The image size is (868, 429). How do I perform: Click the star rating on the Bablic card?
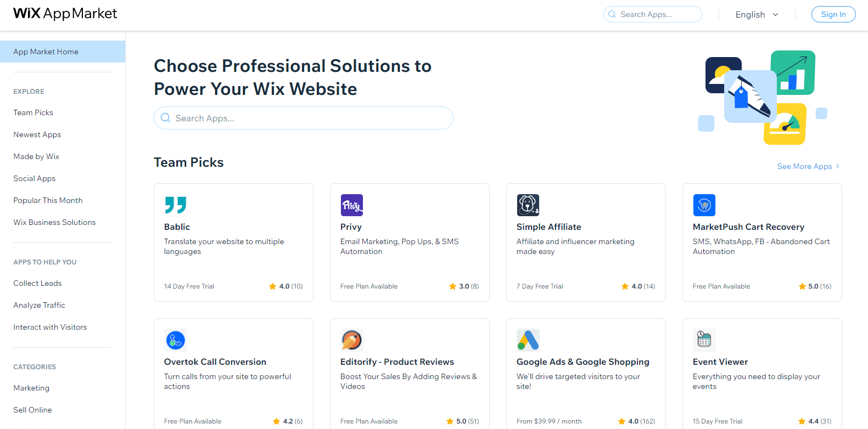point(285,286)
